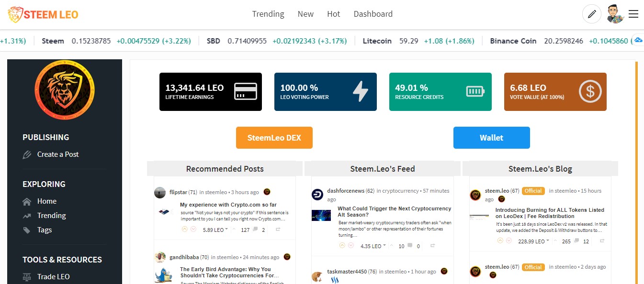Show voters list for 127 votes

[x=245, y=230]
